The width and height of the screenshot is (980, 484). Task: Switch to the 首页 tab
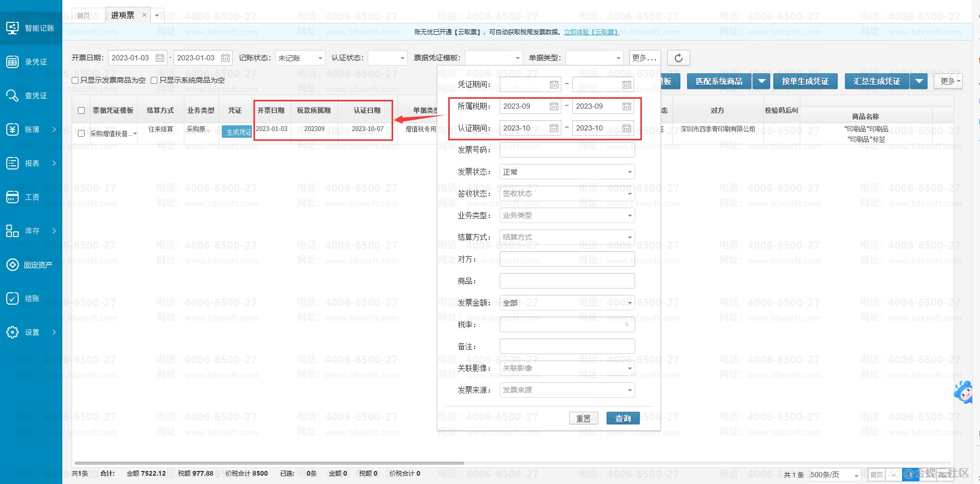(x=84, y=16)
